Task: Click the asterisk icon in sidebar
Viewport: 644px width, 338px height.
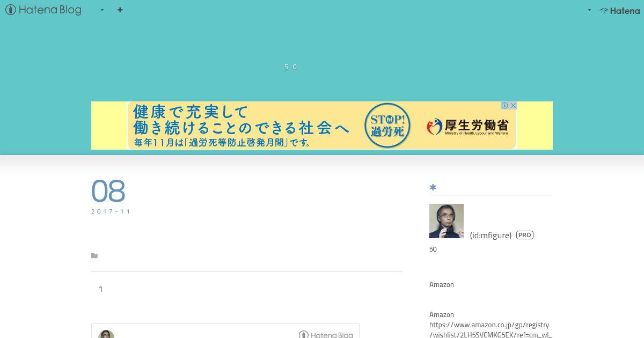Action: [x=433, y=187]
